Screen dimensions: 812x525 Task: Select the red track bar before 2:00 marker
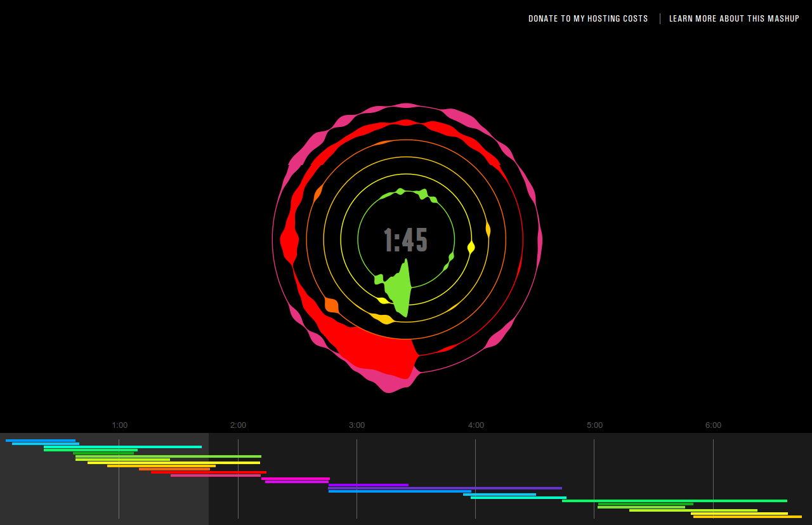209,472
